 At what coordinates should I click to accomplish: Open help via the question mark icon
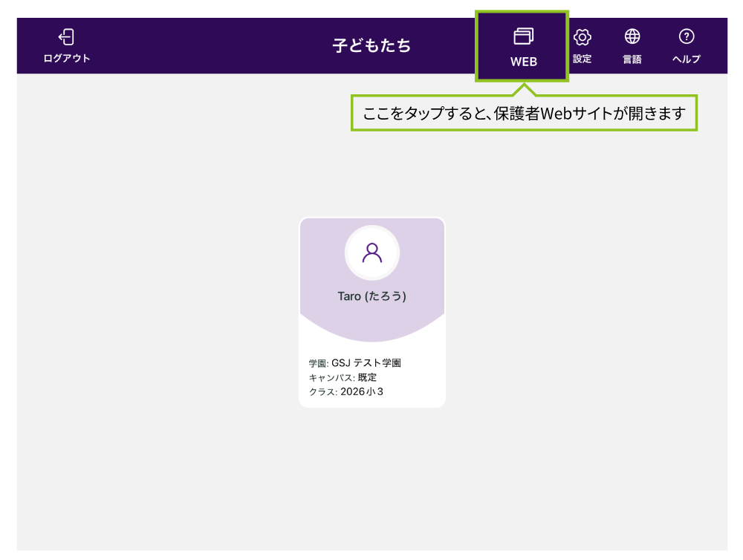686,36
